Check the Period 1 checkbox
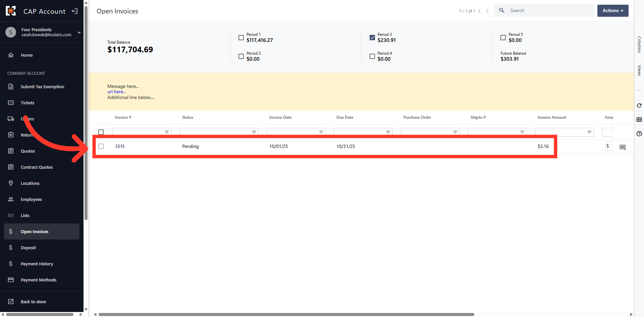Screen dimensions: 644x317 (241, 38)
